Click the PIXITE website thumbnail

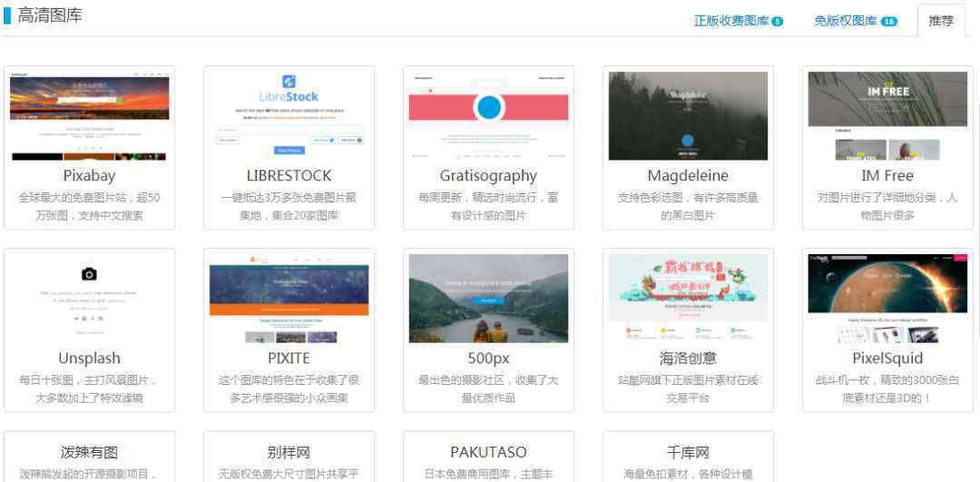[x=289, y=299]
